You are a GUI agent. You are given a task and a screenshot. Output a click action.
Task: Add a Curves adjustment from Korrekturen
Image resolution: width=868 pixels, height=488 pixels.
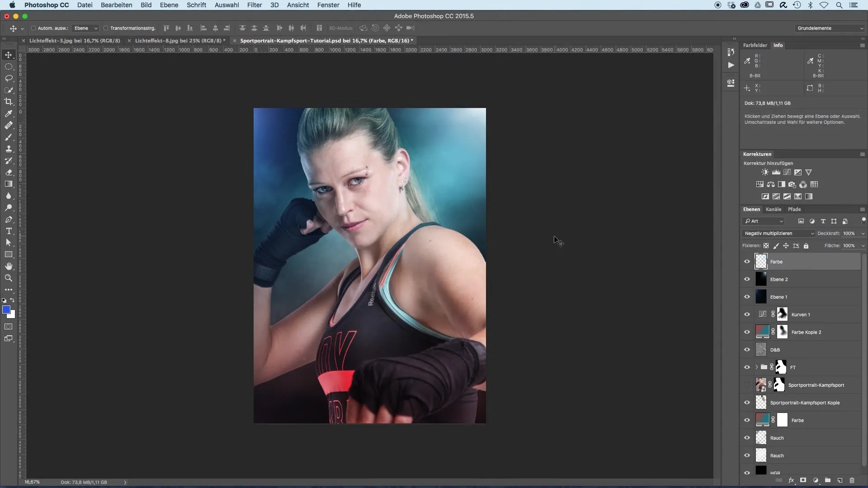(787, 172)
